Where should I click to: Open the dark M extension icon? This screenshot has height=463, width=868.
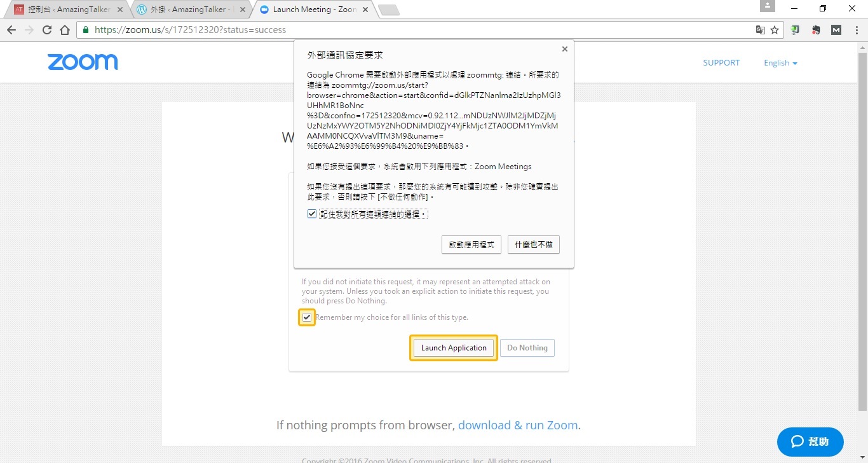pos(836,30)
